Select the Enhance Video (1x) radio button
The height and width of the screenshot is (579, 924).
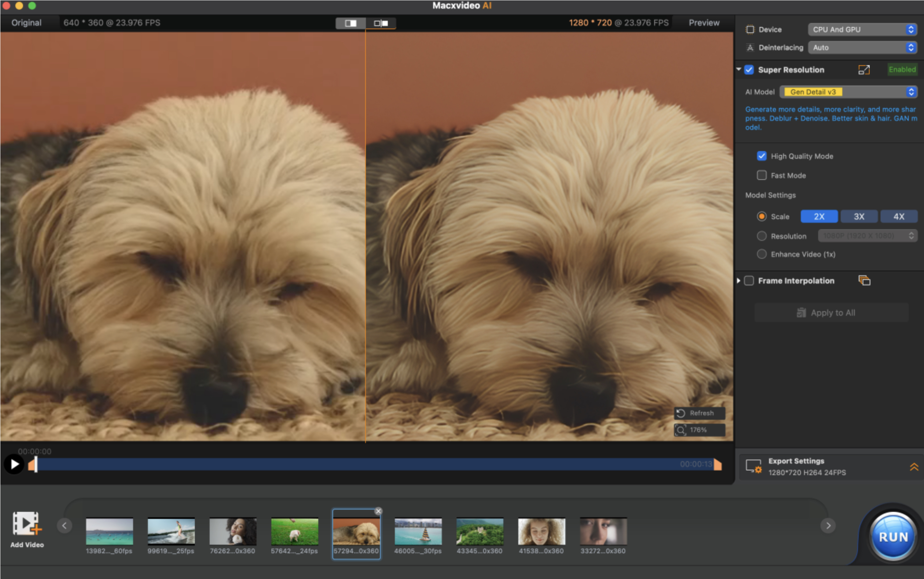[761, 254]
